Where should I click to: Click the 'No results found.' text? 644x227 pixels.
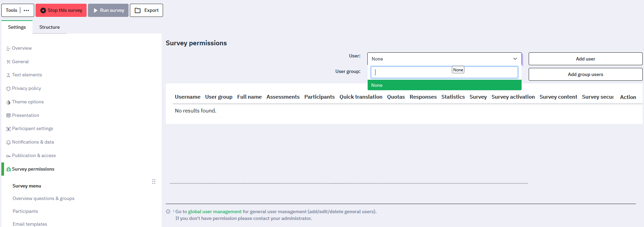point(195,111)
